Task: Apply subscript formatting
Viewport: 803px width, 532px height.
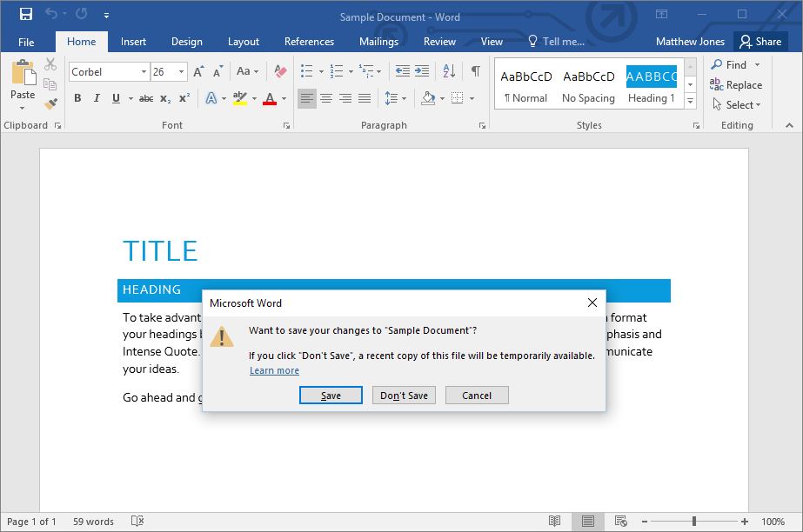Action: 165,98
